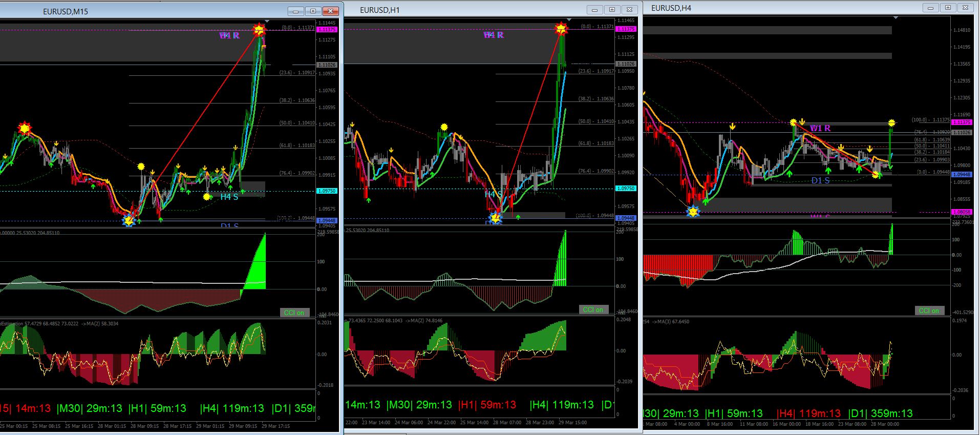Select the chart shift triangle on the M15 chart
This screenshot has height=435, width=980.
[267, 21]
